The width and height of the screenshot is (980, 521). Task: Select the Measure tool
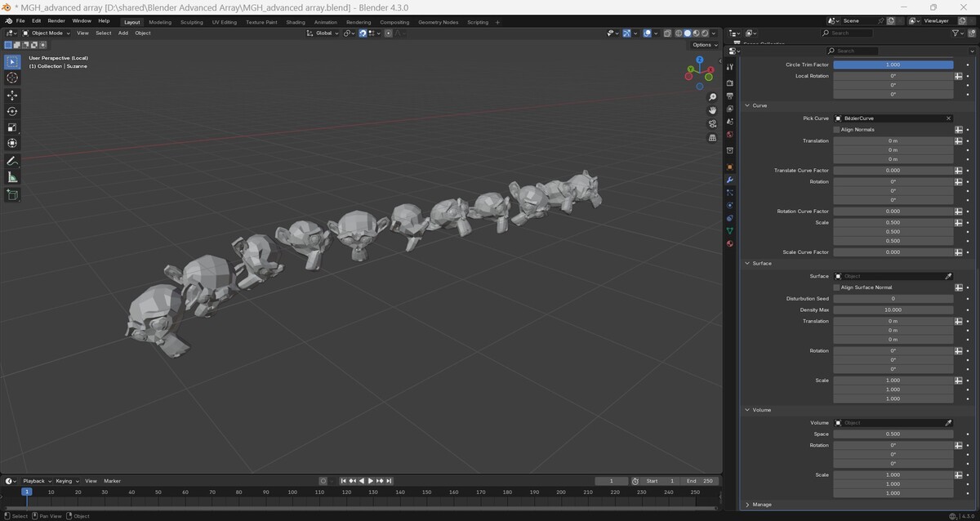[12, 177]
